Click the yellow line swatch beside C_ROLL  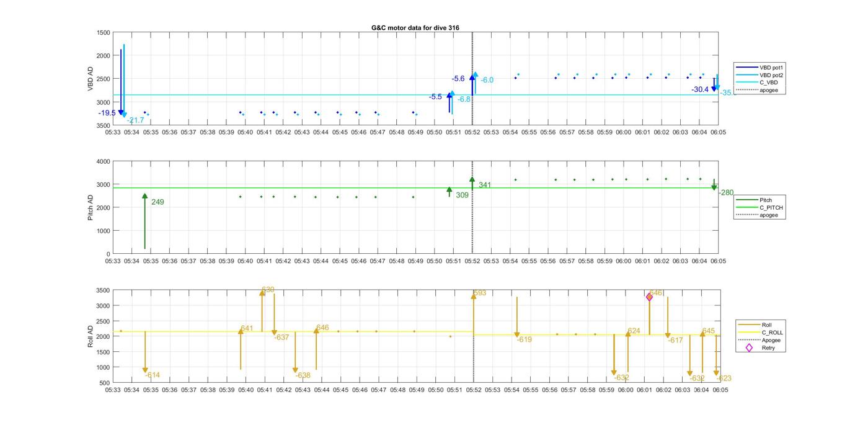coord(749,333)
